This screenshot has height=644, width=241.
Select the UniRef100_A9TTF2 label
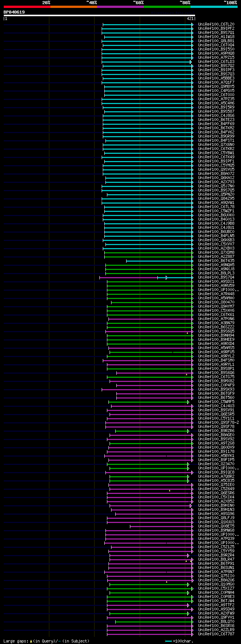click(x=216, y=605)
